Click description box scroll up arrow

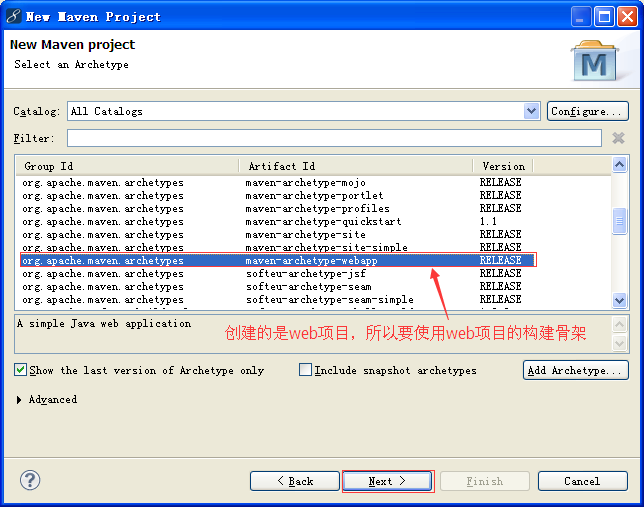[x=619, y=325]
